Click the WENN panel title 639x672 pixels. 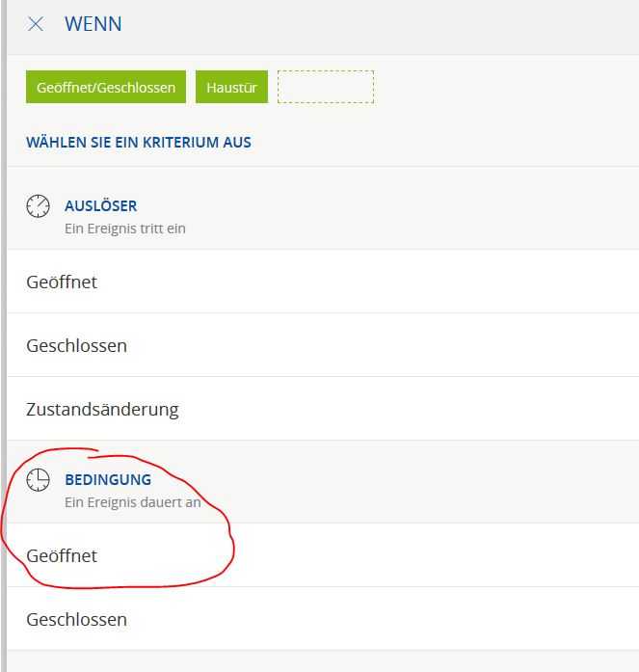click(93, 24)
